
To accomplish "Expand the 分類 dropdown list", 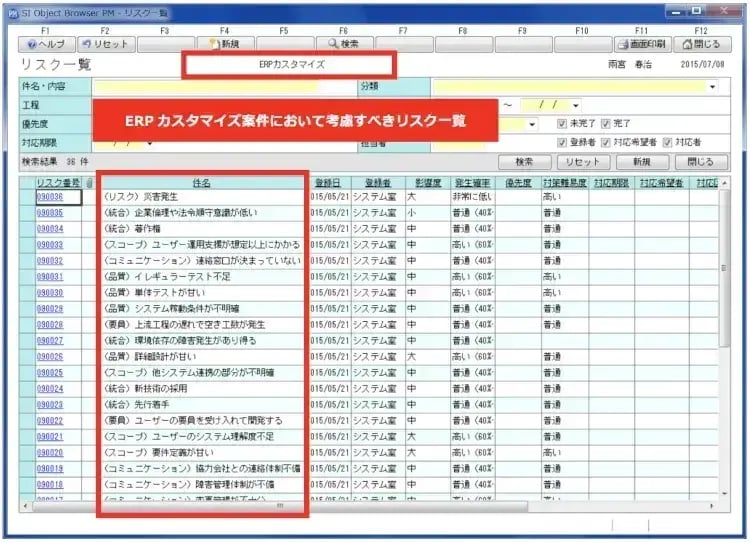I will point(712,87).
